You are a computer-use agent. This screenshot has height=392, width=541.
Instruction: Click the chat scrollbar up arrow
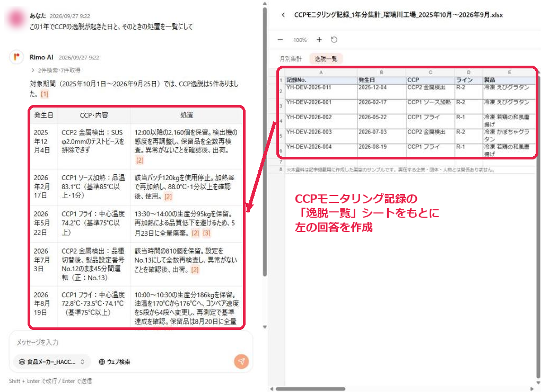coord(265,4)
